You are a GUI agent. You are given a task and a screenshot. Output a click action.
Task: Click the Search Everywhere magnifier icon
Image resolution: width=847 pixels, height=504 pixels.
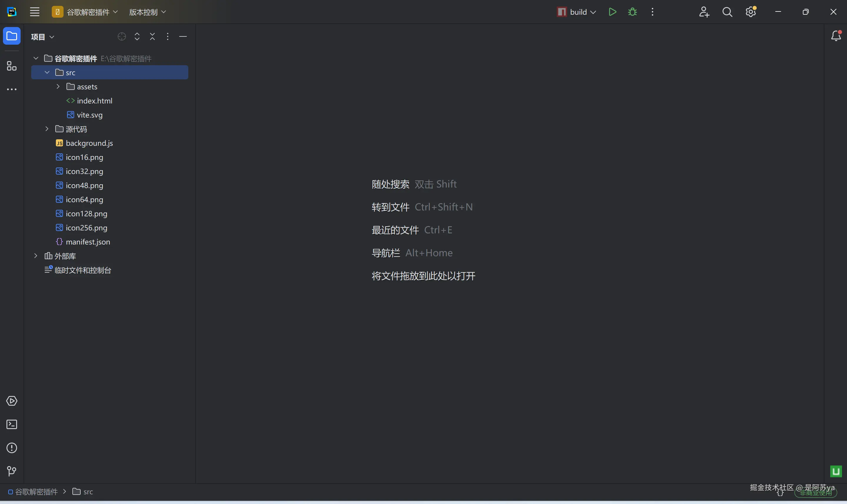[x=727, y=12]
